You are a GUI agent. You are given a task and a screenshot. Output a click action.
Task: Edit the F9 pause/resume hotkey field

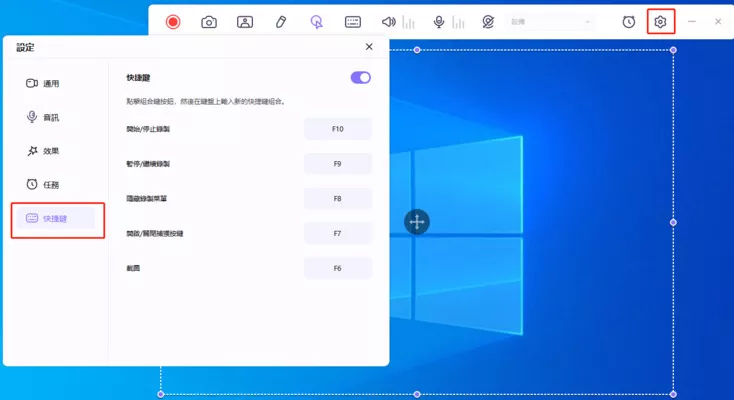point(337,164)
